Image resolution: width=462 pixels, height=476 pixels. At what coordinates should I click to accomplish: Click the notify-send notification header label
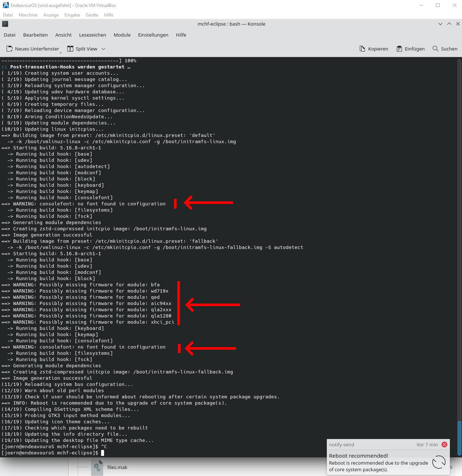(x=341, y=445)
